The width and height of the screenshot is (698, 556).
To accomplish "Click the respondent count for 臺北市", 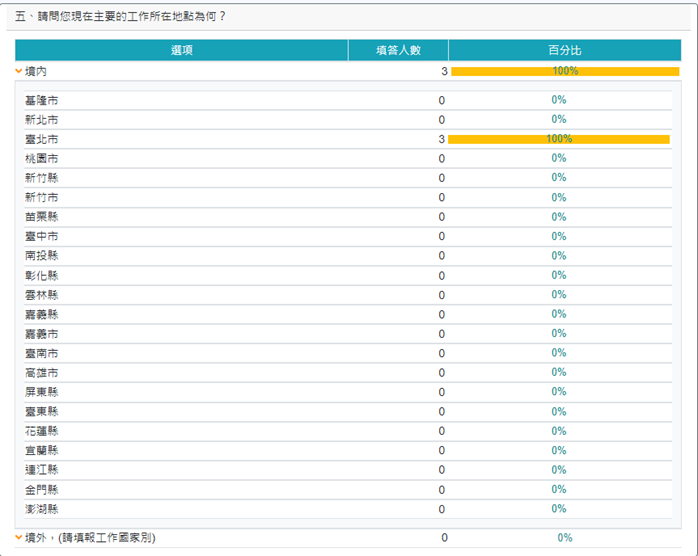I will click(x=441, y=139).
